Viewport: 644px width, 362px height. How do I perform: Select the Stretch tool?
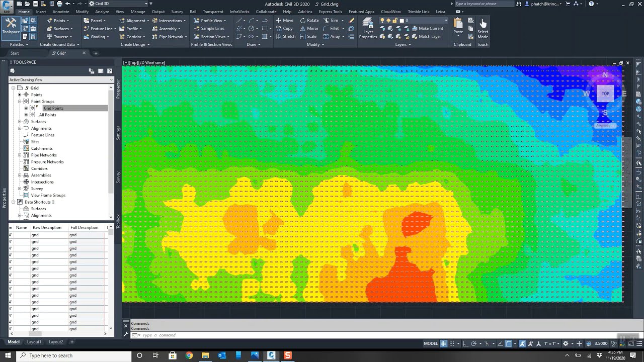tap(285, 37)
